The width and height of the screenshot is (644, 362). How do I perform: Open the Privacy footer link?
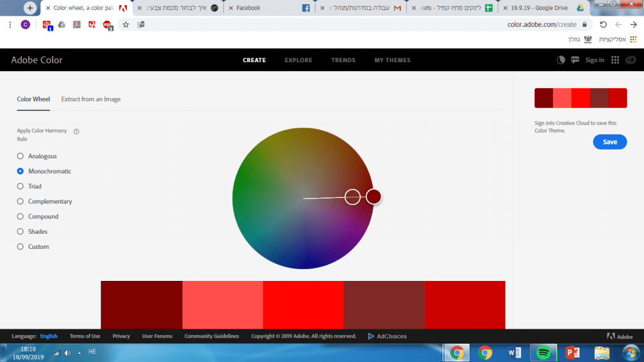[121, 336]
